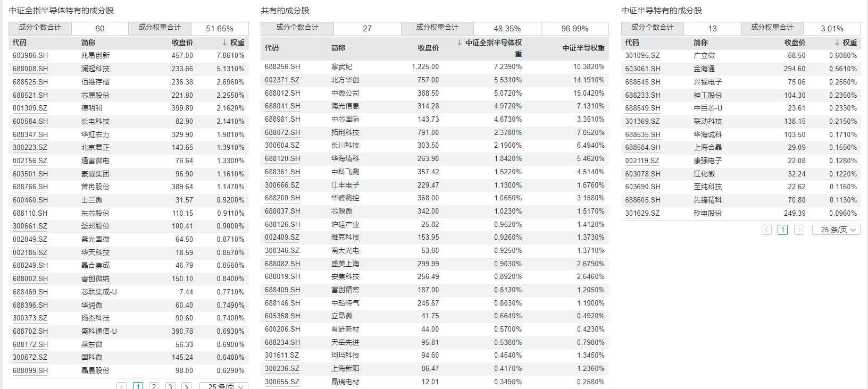868x389 pixels.
Task: Open stock link 300666.SZ
Action: [282, 185]
